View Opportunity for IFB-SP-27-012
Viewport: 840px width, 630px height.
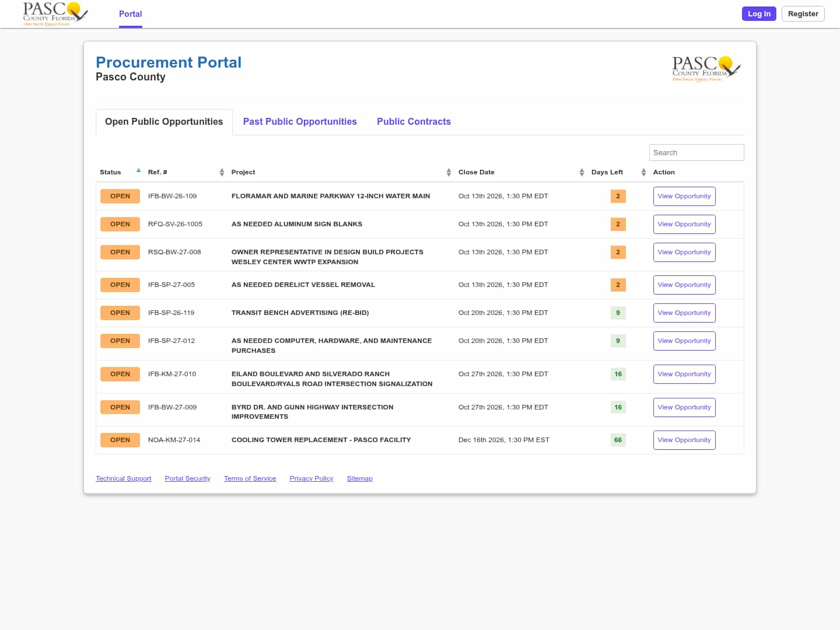tap(684, 341)
